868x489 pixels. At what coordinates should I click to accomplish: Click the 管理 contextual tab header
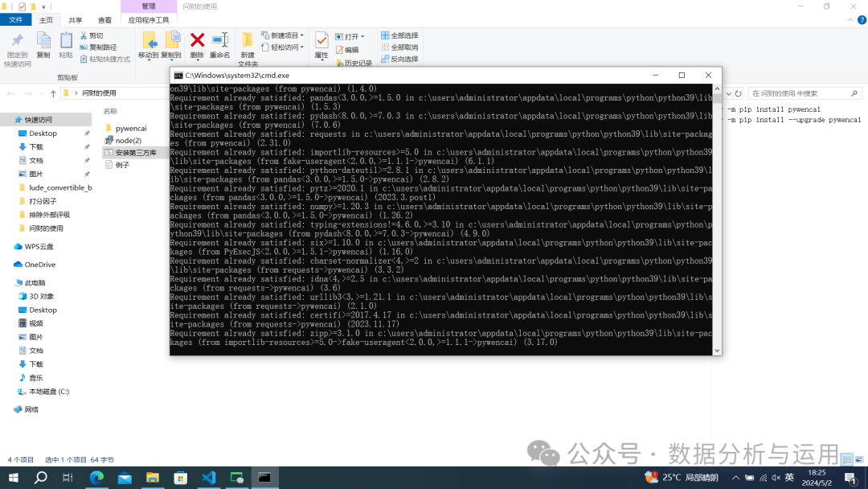149,6
